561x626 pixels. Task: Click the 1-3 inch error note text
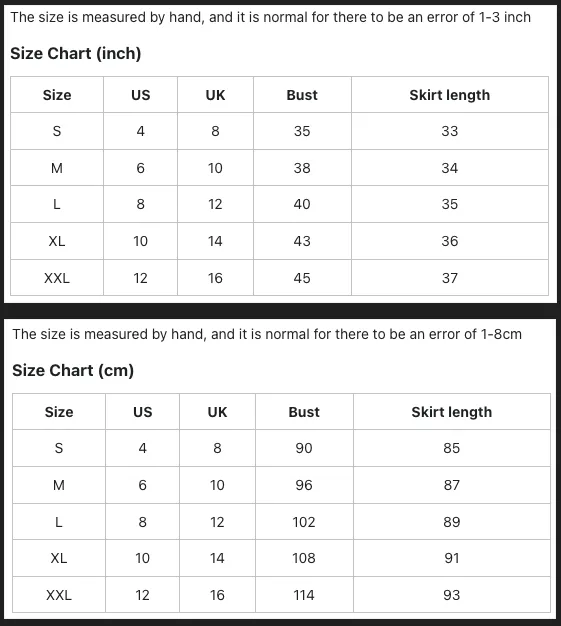coord(270,17)
